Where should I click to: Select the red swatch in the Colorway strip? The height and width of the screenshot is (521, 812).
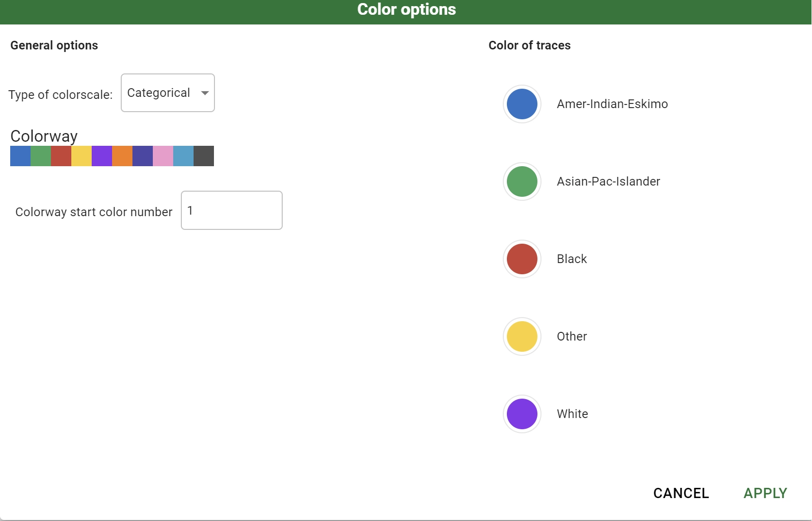tap(61, 156)
